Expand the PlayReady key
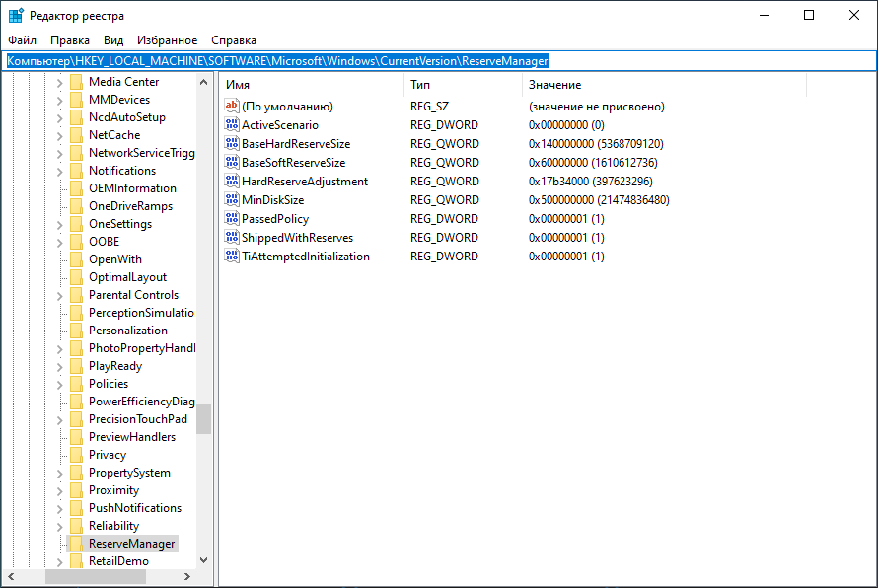Viewport: 878px width, 588px height. pos(60,367)
